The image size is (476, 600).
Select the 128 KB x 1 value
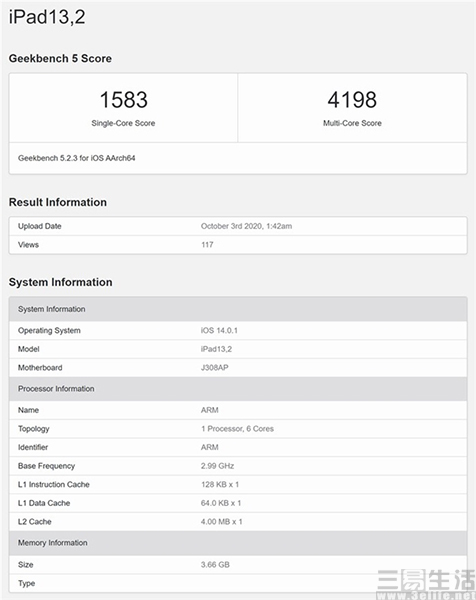tap(220, 484)
